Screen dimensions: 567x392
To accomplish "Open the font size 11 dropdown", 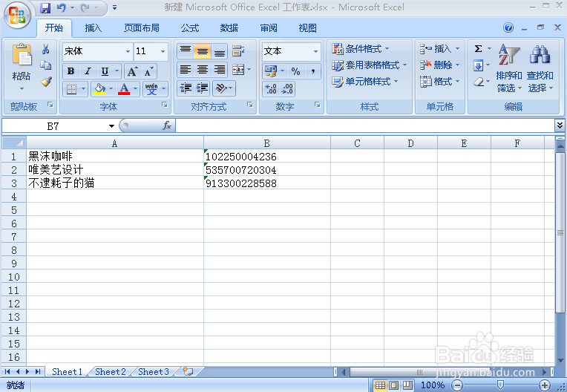I will point(163,51).
